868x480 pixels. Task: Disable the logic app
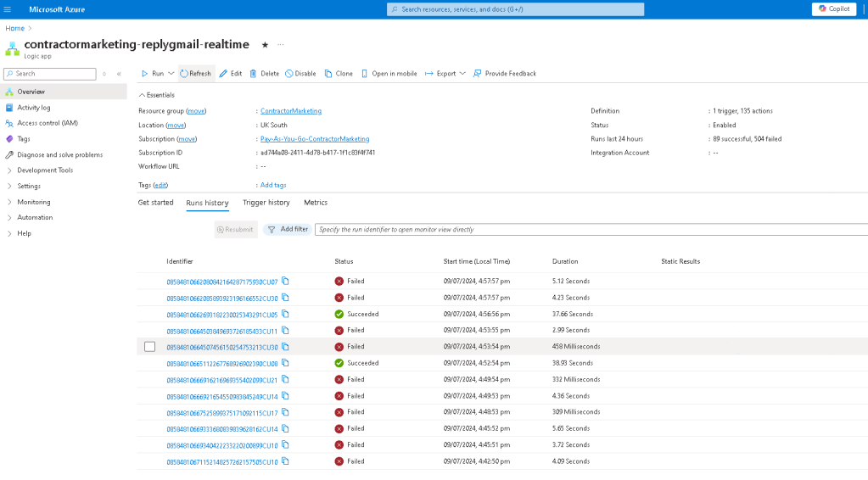[x=300, y=74]
